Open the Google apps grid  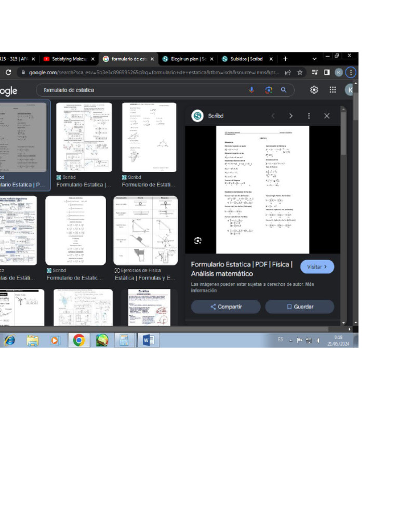coord(333,90)
